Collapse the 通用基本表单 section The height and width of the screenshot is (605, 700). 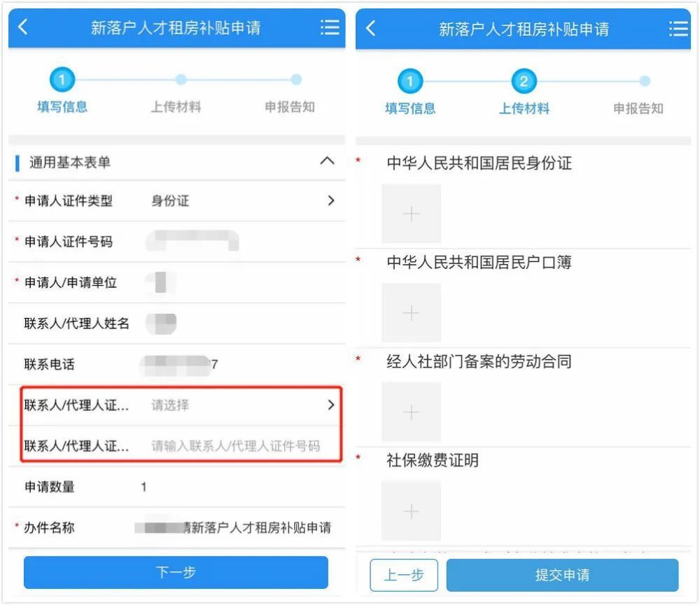coord(327,161)
